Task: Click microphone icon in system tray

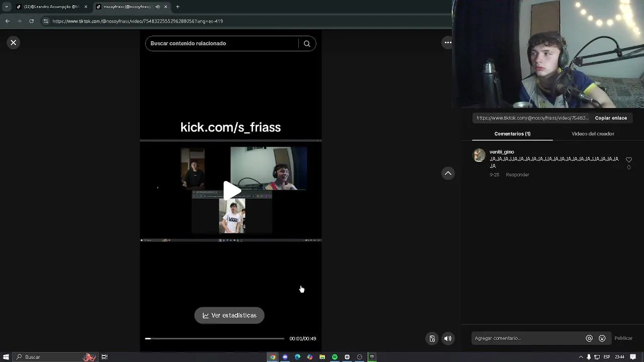Action: point(589,357)
